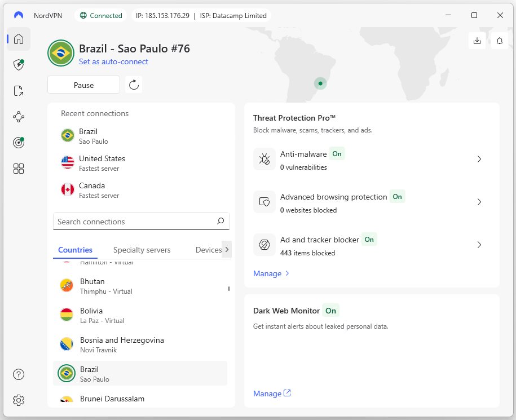This screenshot has width=516, height=420.
Task: Open the Home sidebar icon
Action: 19,39
